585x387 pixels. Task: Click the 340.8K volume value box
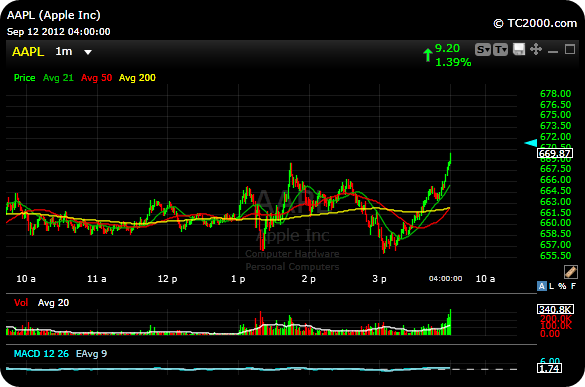[x=555, y=309]
